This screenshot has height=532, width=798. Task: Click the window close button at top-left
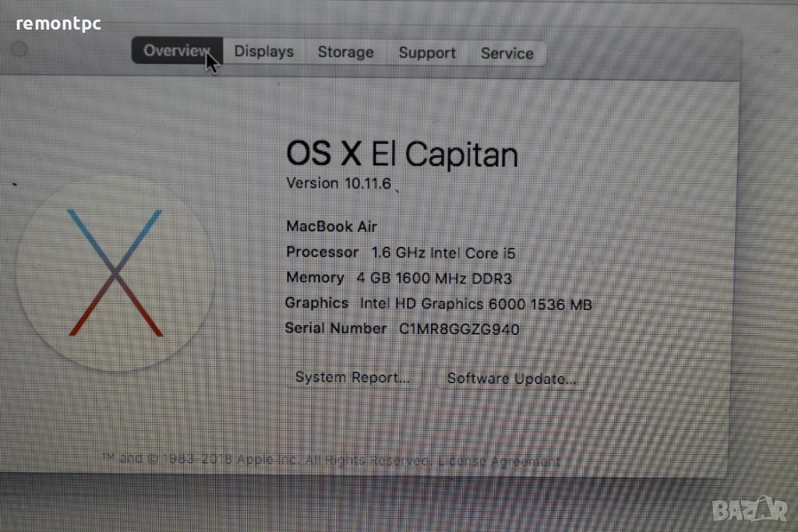pyautogui.click(x=19, y=50)
